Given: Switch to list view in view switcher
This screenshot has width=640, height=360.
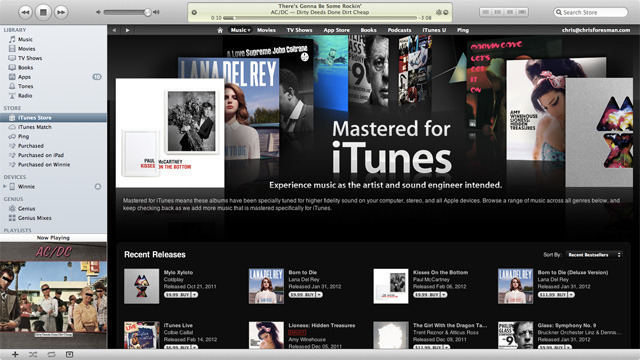Looking at the screenshot, I should (x=485, y=12).
